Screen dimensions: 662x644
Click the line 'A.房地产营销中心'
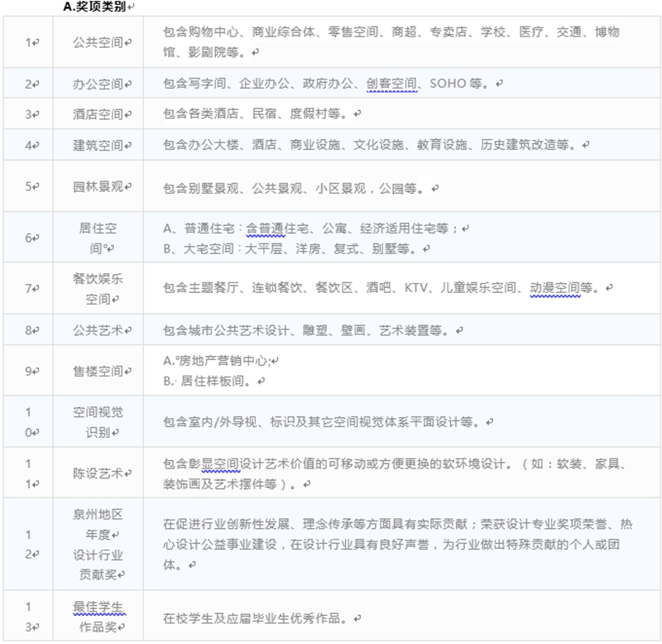[217, 361]
